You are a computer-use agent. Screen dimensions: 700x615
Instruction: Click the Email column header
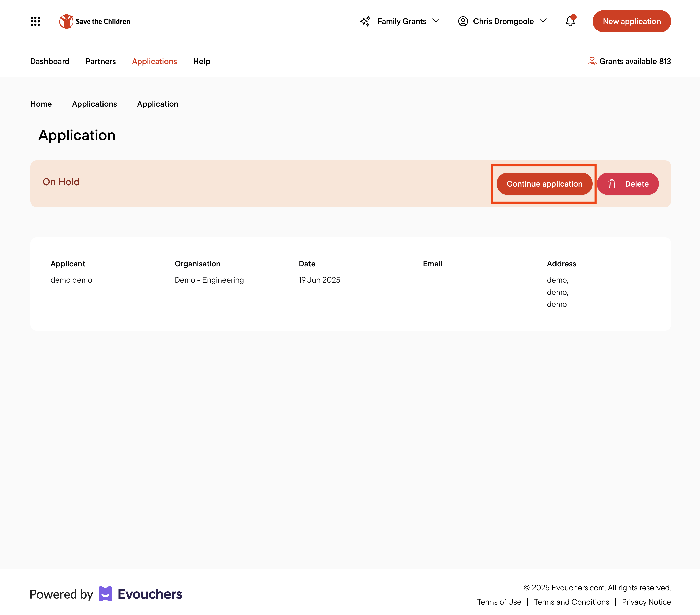point(433,264)
